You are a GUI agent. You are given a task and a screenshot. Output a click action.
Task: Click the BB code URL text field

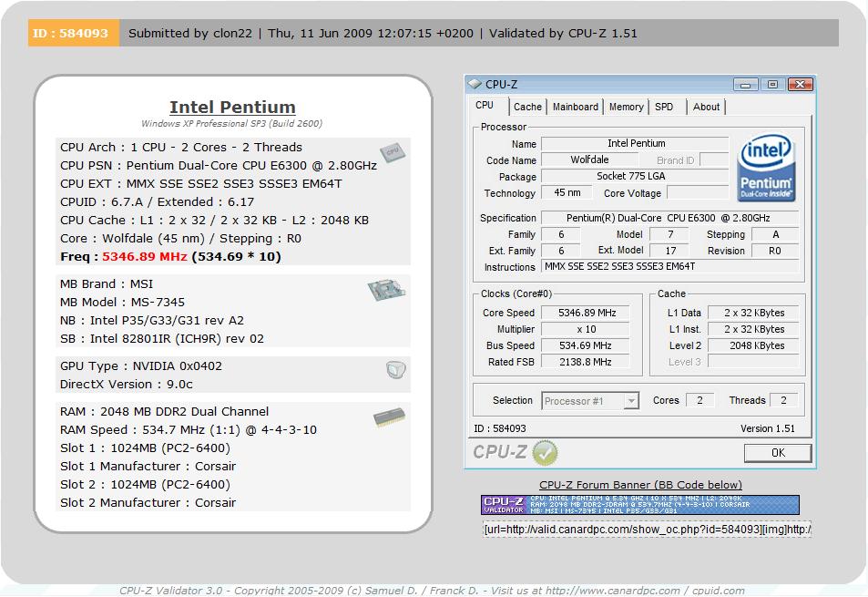point(647,530)
